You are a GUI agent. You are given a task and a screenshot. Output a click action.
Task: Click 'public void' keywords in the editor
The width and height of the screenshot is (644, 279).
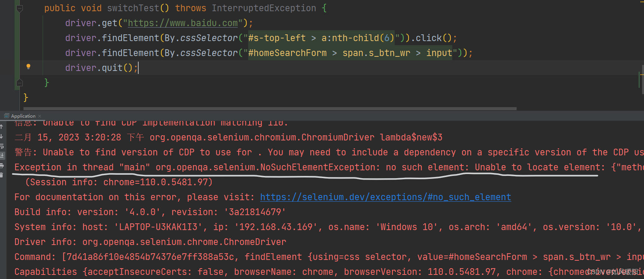(x=73, y=8)
